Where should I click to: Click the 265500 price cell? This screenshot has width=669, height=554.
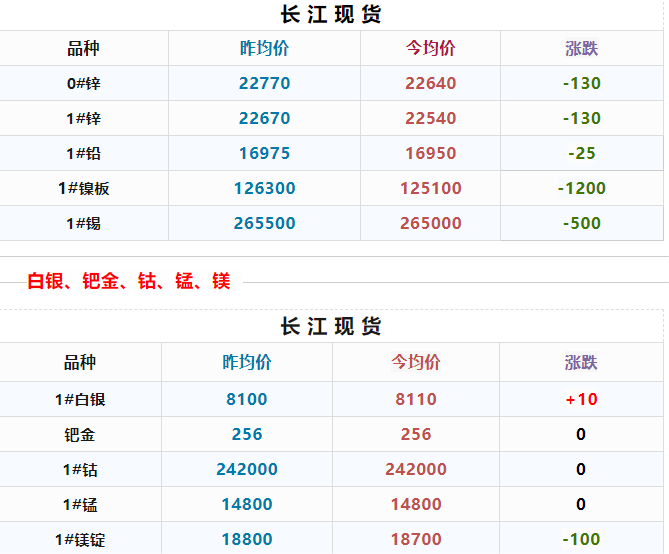[x=264, y=224]
